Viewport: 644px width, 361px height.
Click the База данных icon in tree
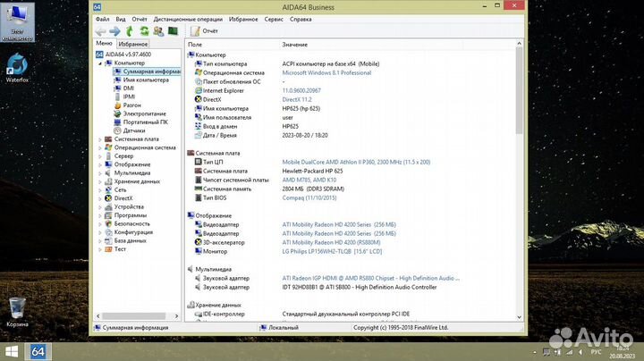(108, 240)
